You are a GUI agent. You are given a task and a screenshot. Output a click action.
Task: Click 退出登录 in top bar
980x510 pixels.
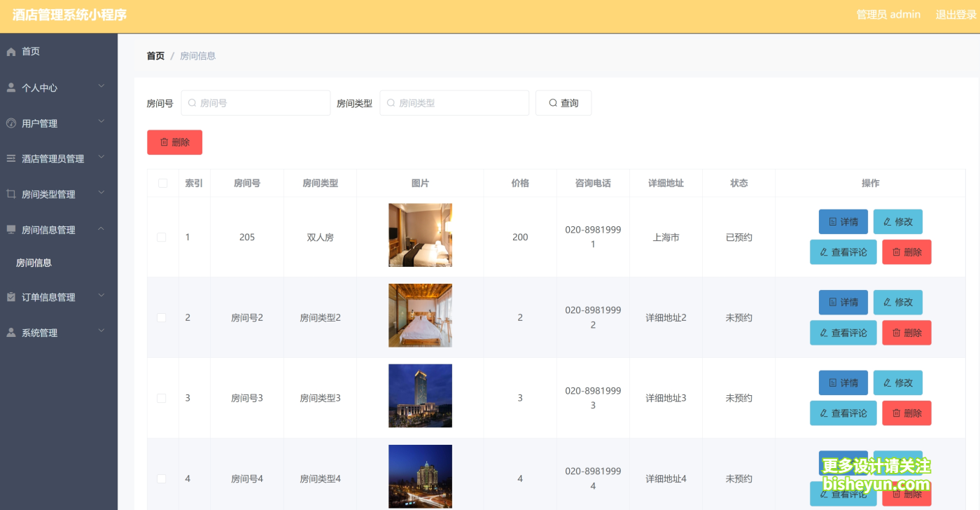point(955,14)
